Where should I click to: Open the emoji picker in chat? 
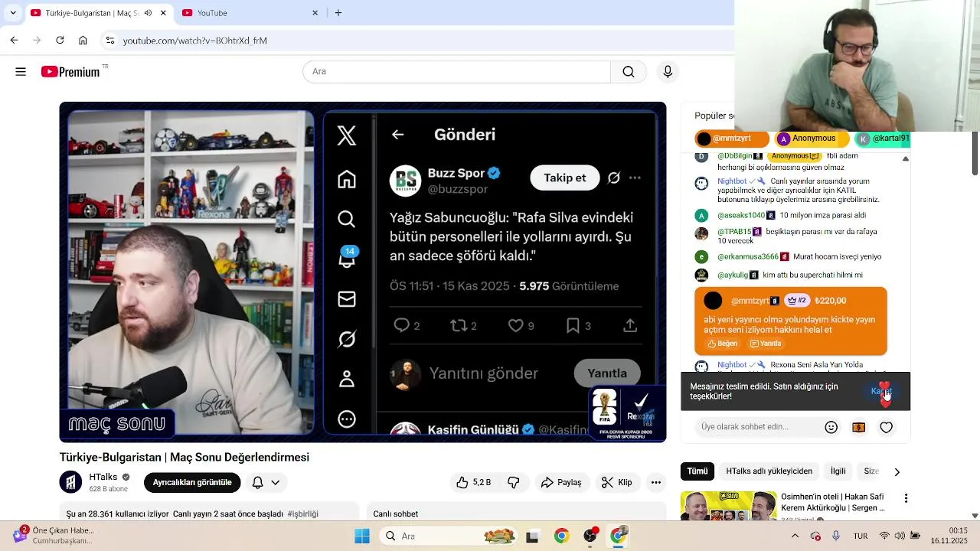(831, 428)
